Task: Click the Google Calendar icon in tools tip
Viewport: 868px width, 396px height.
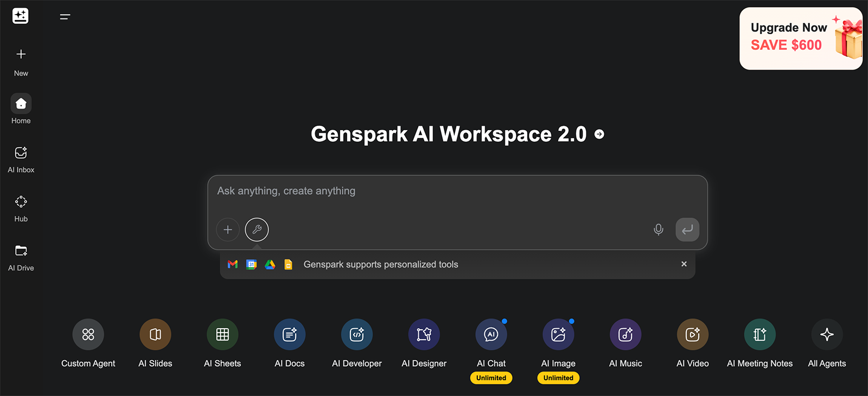Action: click(x=251, y=265)
